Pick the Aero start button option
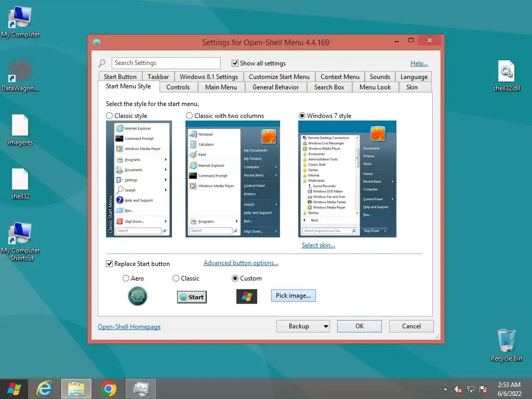This screenshot has width=532, height=399. pyautogui.click(x=126, y=278)
